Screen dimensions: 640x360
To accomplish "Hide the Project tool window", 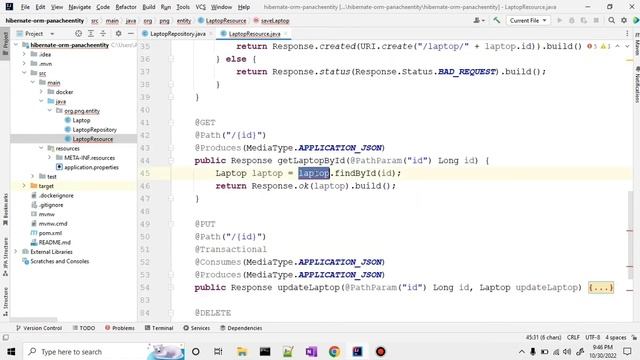I will [131, 33].
